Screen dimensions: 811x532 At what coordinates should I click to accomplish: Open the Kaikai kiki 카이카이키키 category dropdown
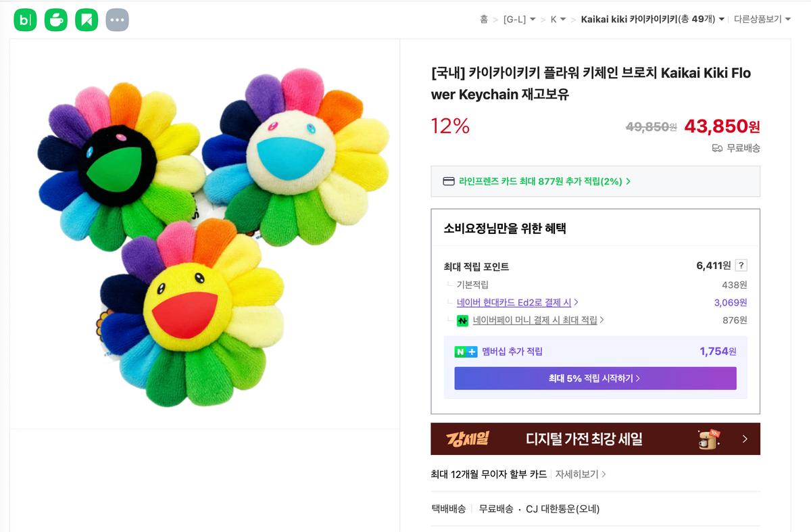[x=649, y=20]
